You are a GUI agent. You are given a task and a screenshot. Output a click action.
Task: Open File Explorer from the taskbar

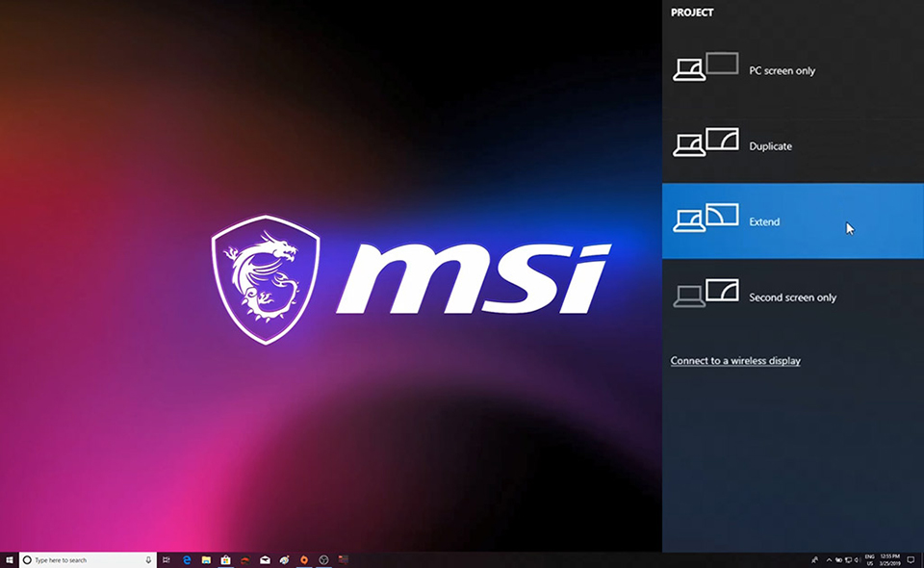pyautogui.click(x=206, y=559)
